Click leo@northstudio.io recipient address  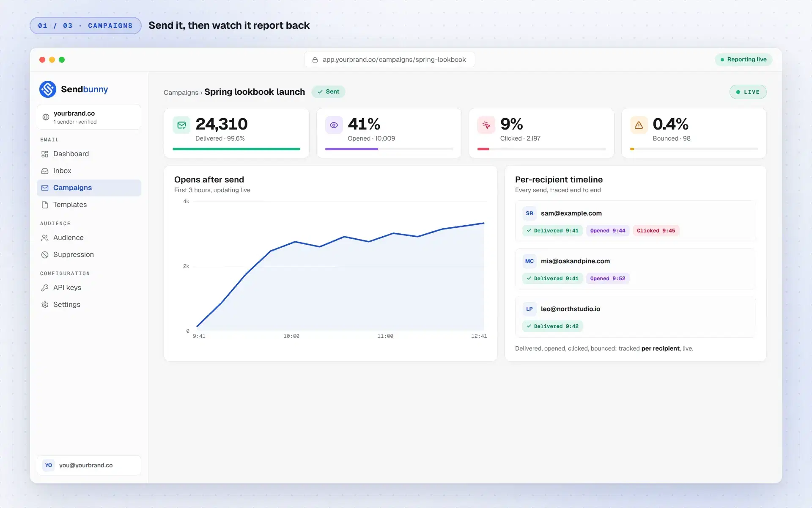coord(570,309)
